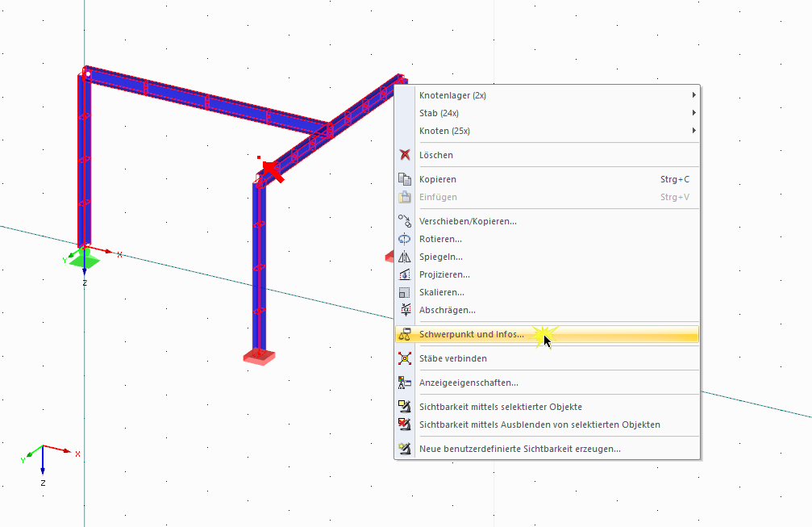Click the Schwerpunkt und Infos scale icon
Viewport: 812px width, 527px height.
405,334
